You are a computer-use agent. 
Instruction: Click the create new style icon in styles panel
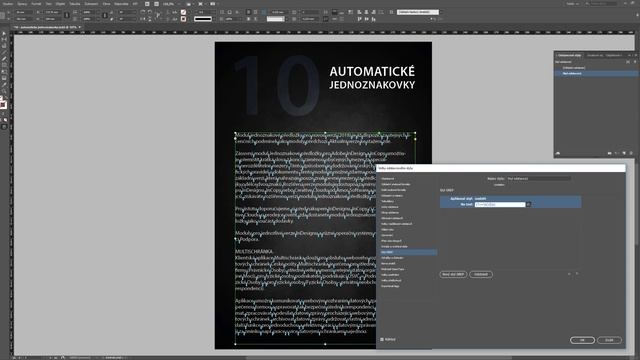pos(624,153)
